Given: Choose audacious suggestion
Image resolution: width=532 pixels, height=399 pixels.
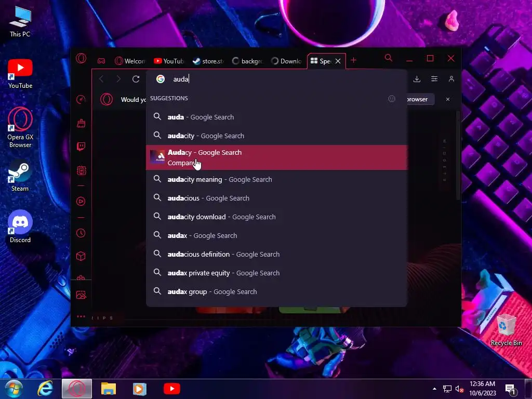Looking at the screenshot, I should click(x=276, y=198).
